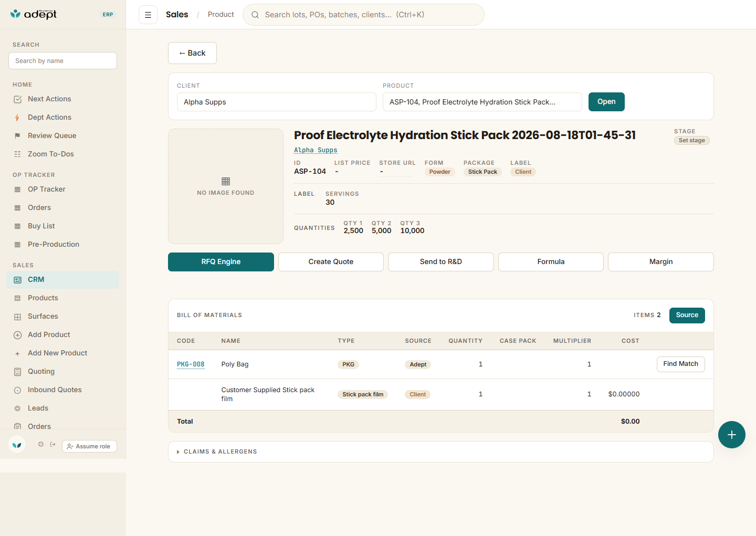The image size is (756, 536).
Task: Expand the Claims & Allergens section
Action: click(441, 451)
